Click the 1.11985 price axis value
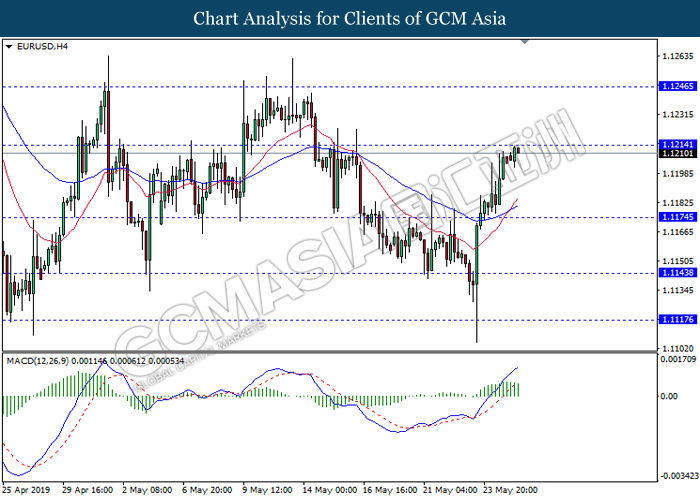 point(678,174)
